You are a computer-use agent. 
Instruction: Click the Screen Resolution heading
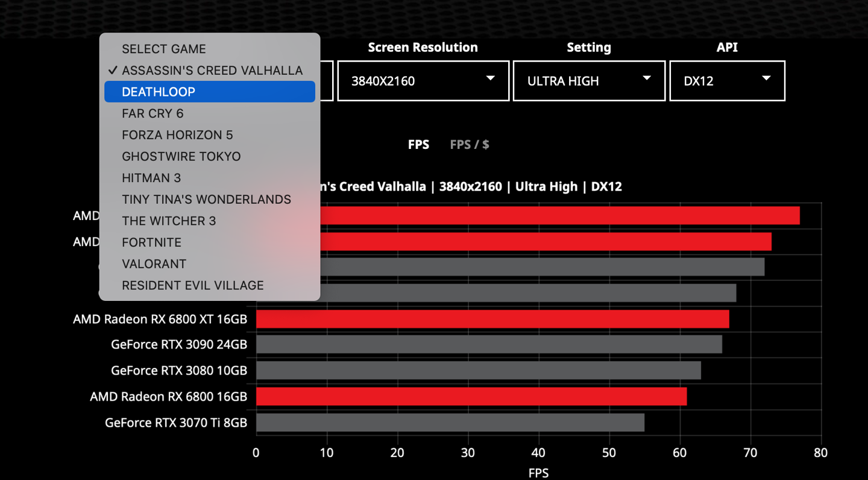pos(423,48)
